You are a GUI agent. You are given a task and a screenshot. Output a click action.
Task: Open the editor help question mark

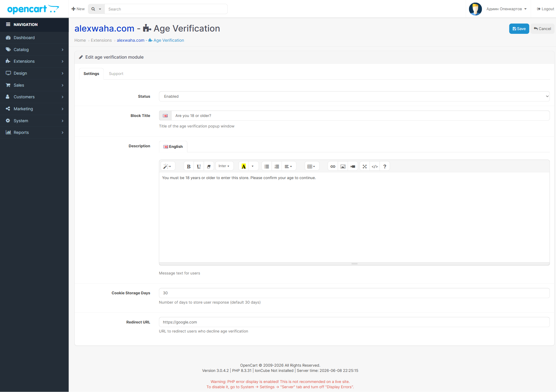pyautogui.click(x=385, y=166)
